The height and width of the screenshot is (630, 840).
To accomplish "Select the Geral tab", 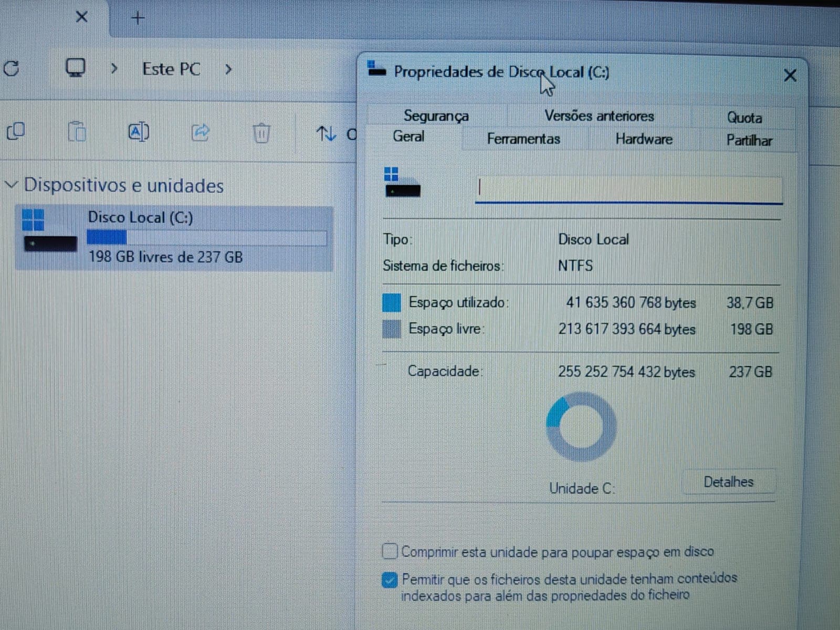I will pyautogui.click(x=408, y=136).
